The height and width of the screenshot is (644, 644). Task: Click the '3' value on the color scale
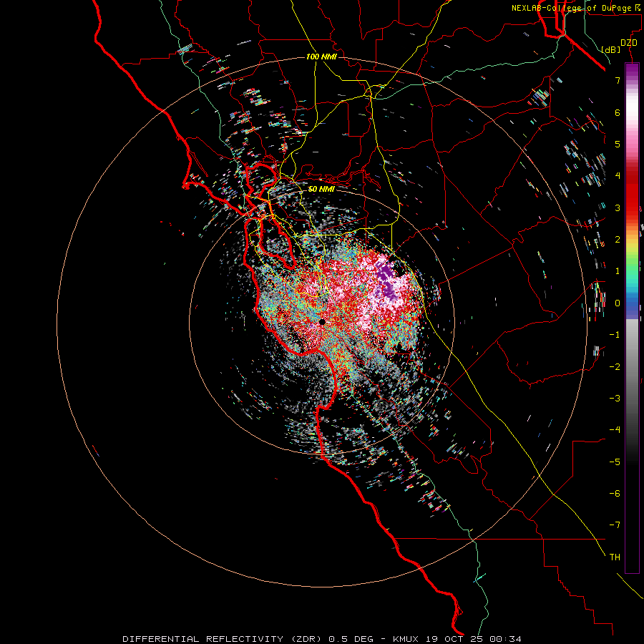pos(618,208)
